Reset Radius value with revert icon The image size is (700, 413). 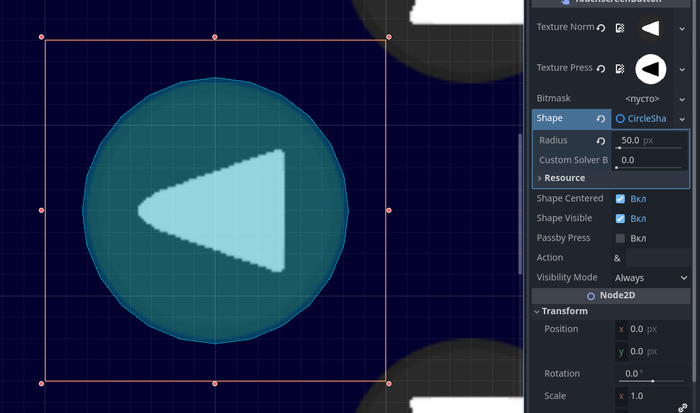coord(601,141)
